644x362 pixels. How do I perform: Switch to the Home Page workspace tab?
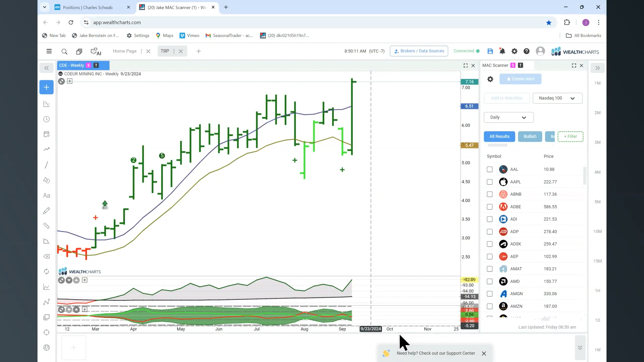tap(125, 51)
